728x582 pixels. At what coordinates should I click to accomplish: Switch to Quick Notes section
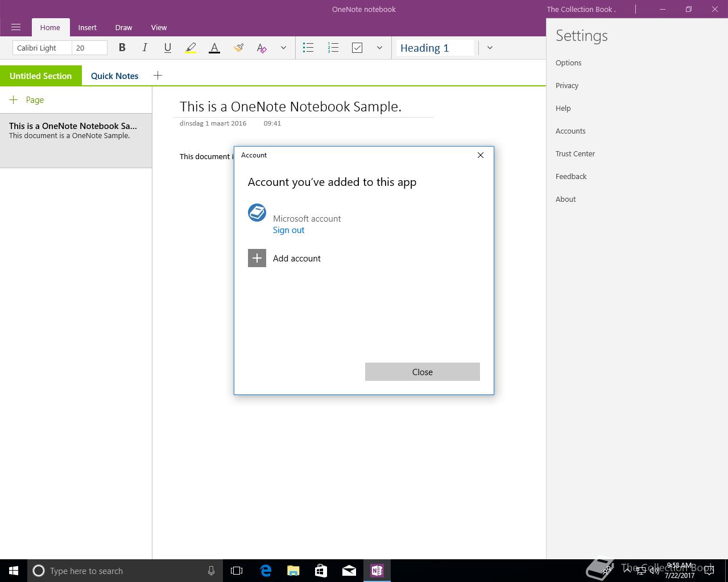pos(115,76)
